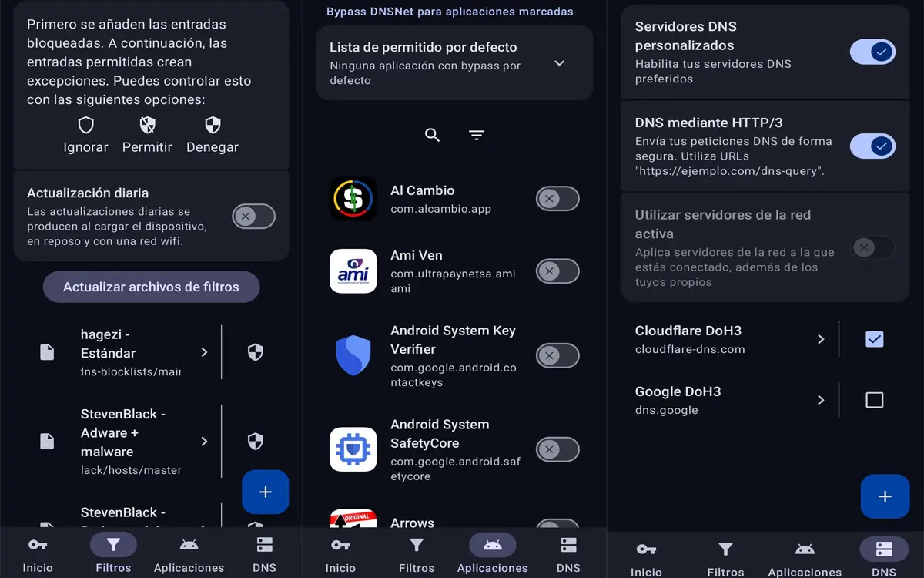
Task: Toggle bypass for Android System Key Verifier
Action: (x=557, y=355)
